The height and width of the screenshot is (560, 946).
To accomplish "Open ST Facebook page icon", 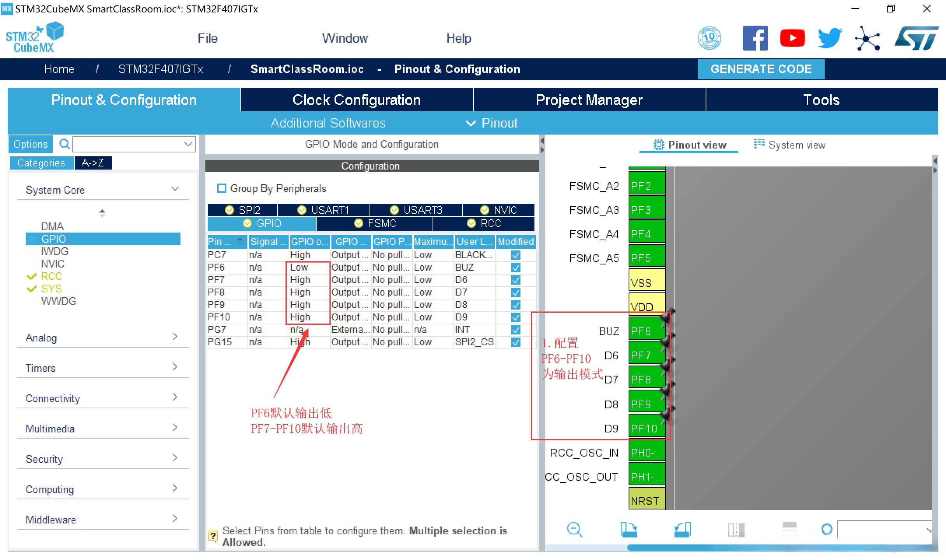I will tap(755, 38).
